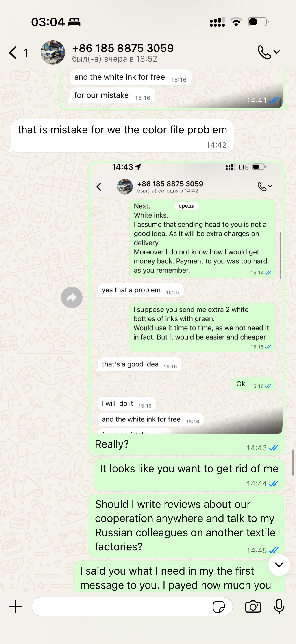The image size is (296, 644).
Task: Open the camera from the bottom bar
Action: click(253, 607)
